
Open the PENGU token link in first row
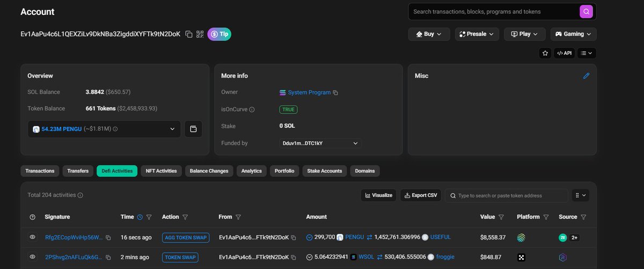coord(354,237)
